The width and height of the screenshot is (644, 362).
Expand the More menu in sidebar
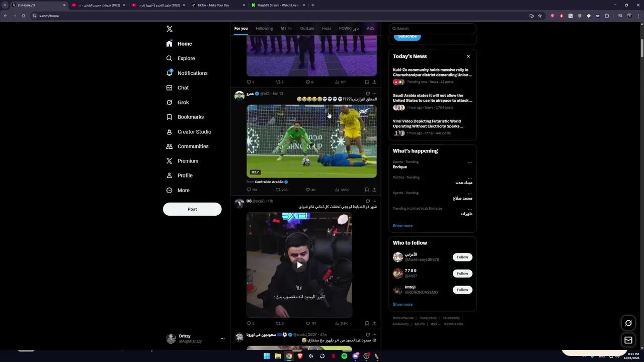(178, 190)
